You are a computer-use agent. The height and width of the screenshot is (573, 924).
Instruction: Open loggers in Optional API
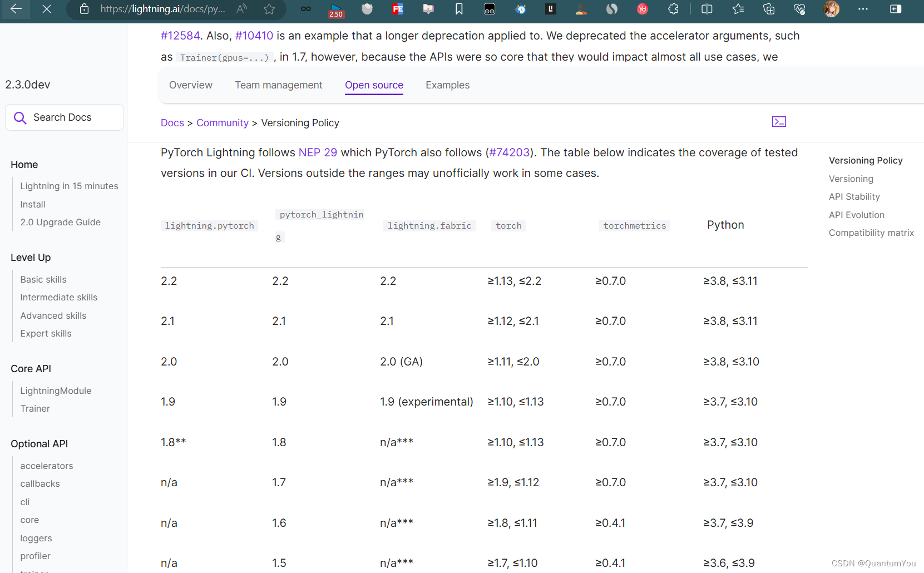[x=36, y=538]
